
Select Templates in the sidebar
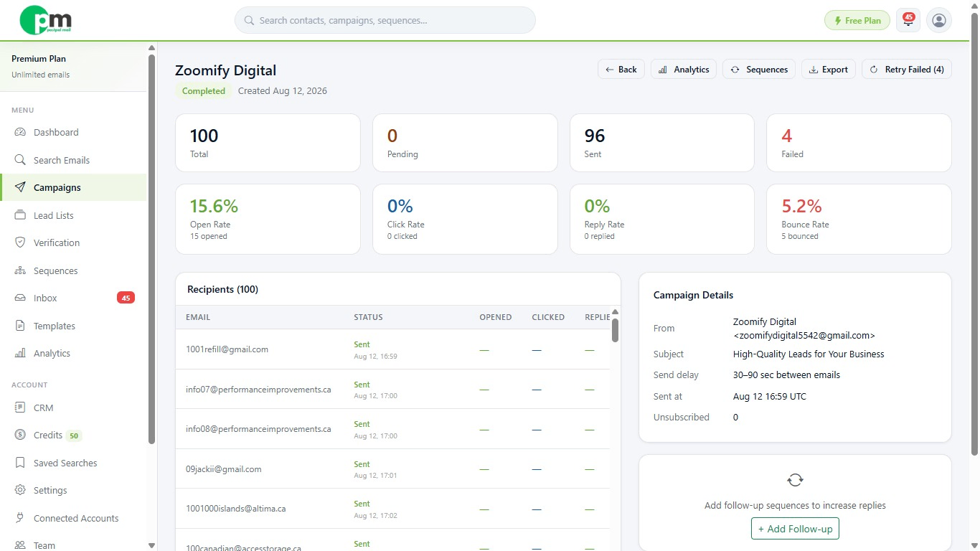click(x=73, y=326)
